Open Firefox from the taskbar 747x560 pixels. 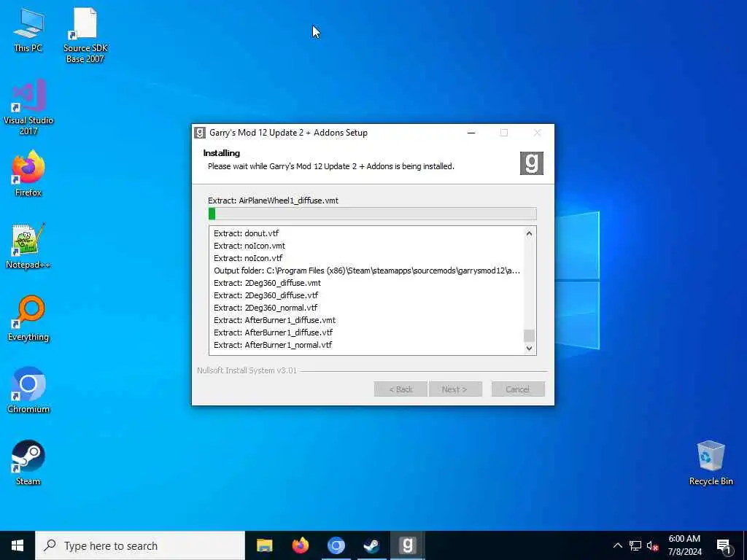pos(300,545)
